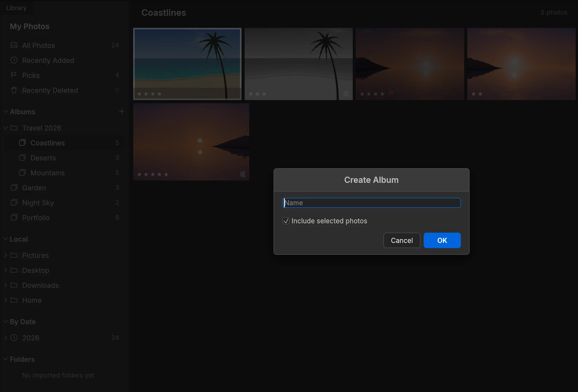578x392 pixels.
Task: Click the edit sliders icon on grayscale palm photo
Action: (x=346, y=94)
